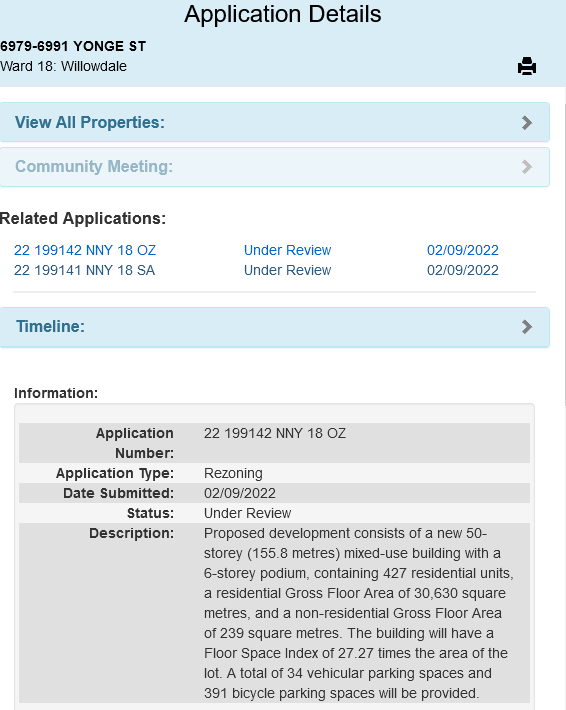Click Under Review status of OZ application
The height and width of the screenshot is (710, 566).
point(288,250)
